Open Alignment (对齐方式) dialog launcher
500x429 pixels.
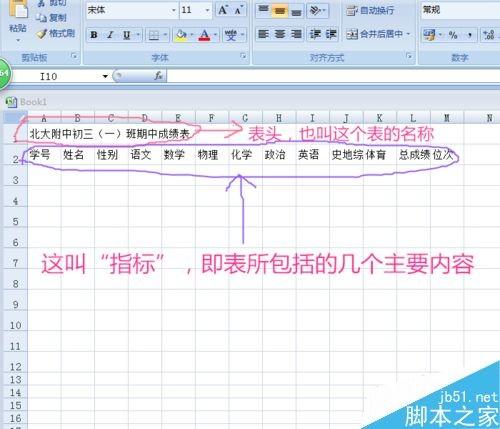[x=409, y=56]
